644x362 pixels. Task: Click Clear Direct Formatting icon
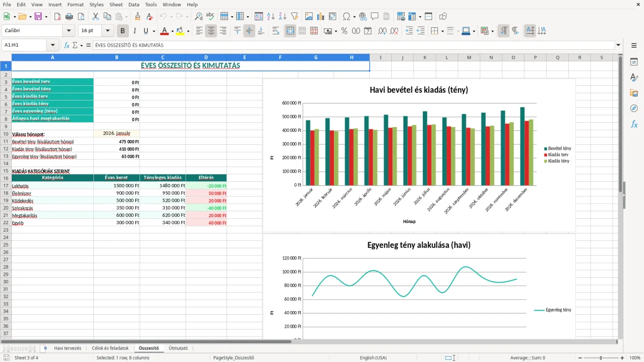point(150,17)
